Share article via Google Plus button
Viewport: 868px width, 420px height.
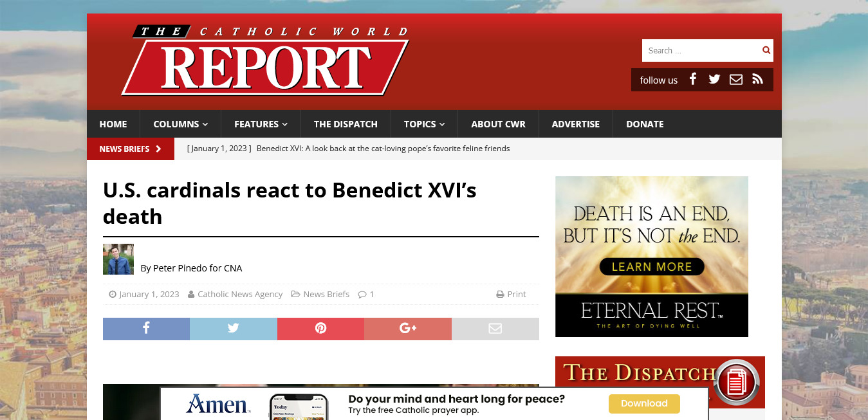[408, 329]
